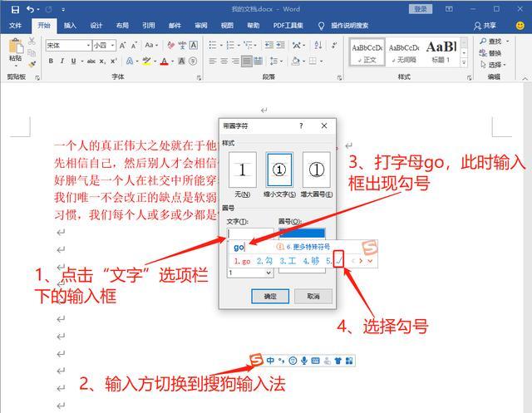Expand the numbered list dropdown arrow
The width and height of the screenshot is (532, 413).
tap(239, 45)
